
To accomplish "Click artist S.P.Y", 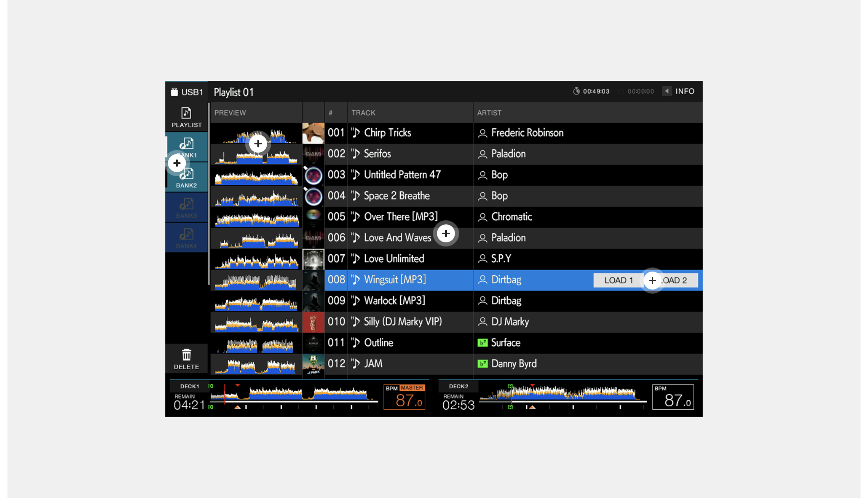I will (x=501, y=258).
